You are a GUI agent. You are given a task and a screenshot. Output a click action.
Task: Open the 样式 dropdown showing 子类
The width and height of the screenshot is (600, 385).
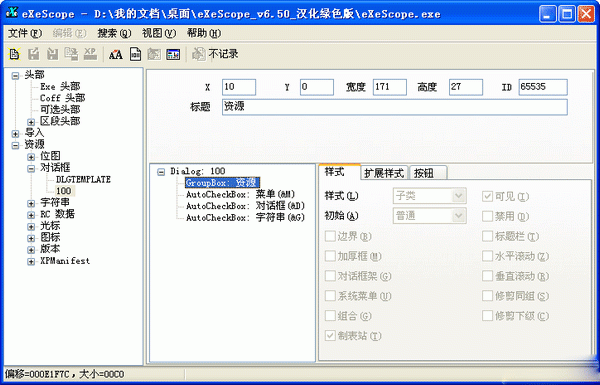click(x=429, y=196)
